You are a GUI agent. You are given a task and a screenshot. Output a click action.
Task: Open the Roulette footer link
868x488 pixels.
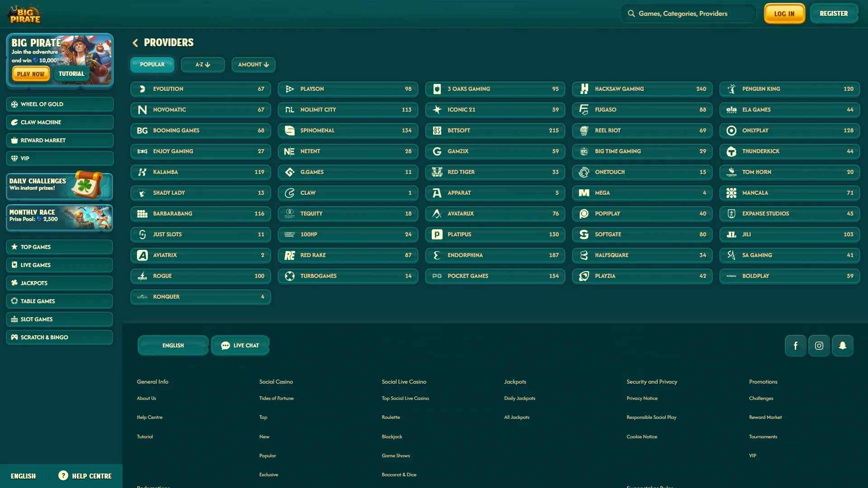391,418
